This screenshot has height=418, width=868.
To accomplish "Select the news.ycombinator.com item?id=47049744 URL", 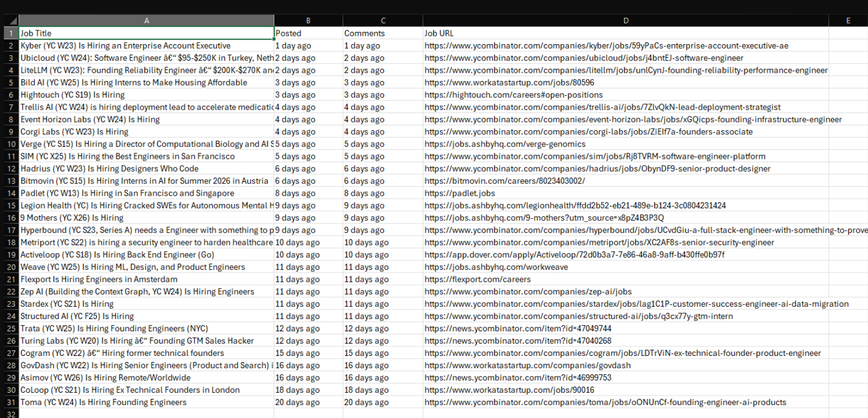I will tap(626, 328).
